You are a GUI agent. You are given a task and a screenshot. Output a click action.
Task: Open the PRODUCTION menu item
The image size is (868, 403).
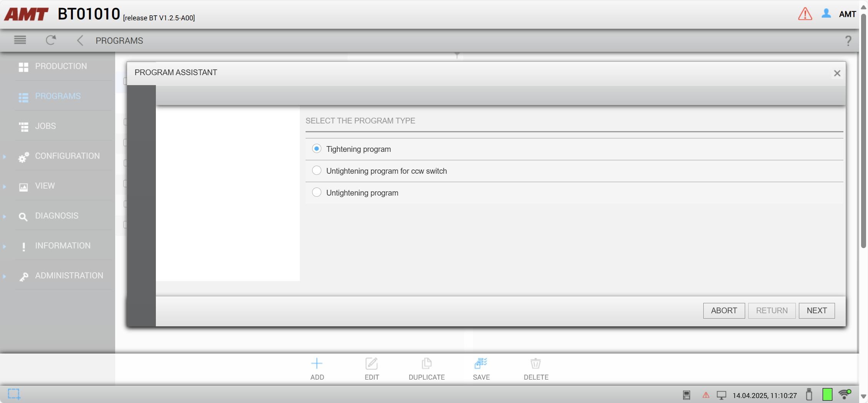click(61, 66)
